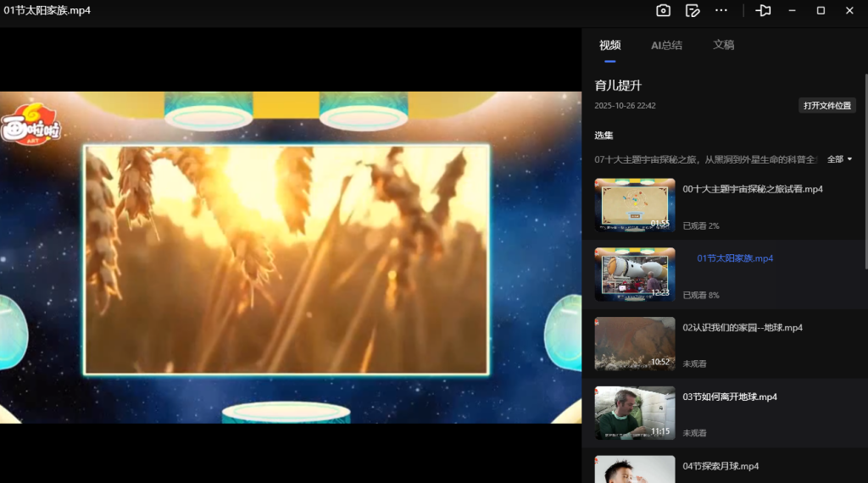
Task: Maximize the video player window
Action: click(821, 10)
